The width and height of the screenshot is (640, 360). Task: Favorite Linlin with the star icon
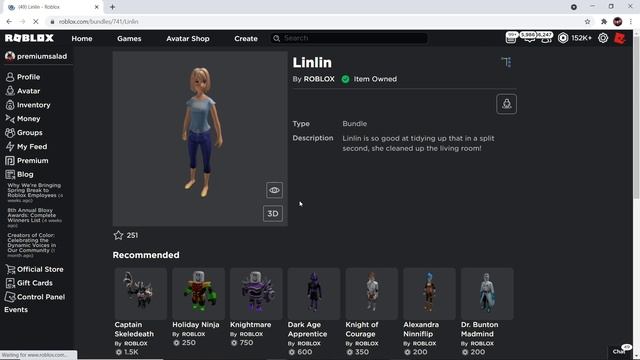point(118,235)
